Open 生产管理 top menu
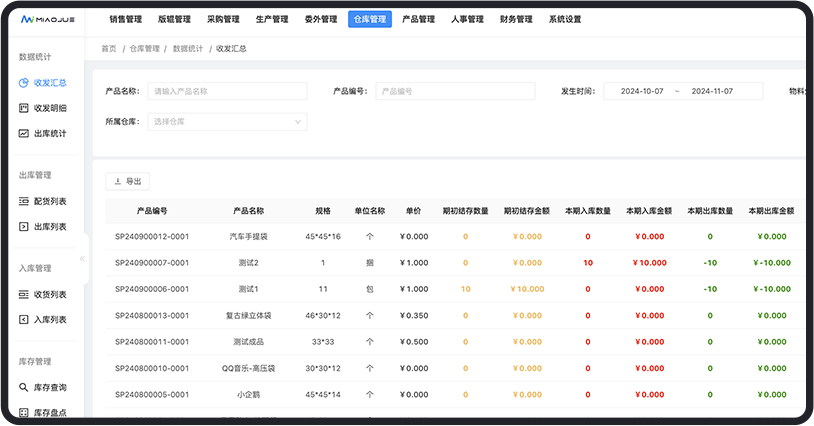The image size is (814, 426). 272,19
